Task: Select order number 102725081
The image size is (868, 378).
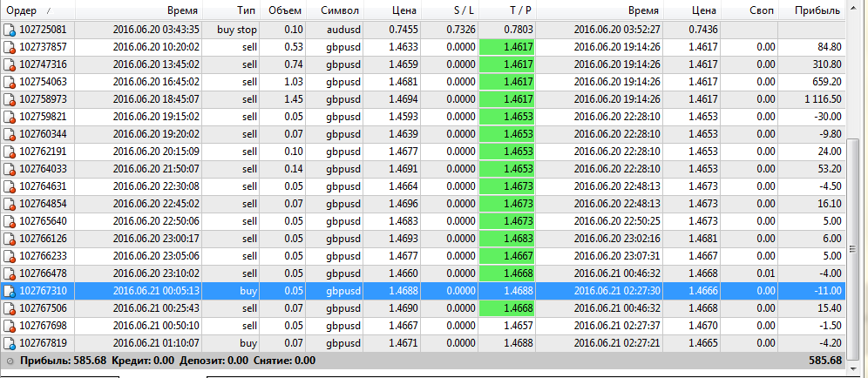Action: coord(43,30)
